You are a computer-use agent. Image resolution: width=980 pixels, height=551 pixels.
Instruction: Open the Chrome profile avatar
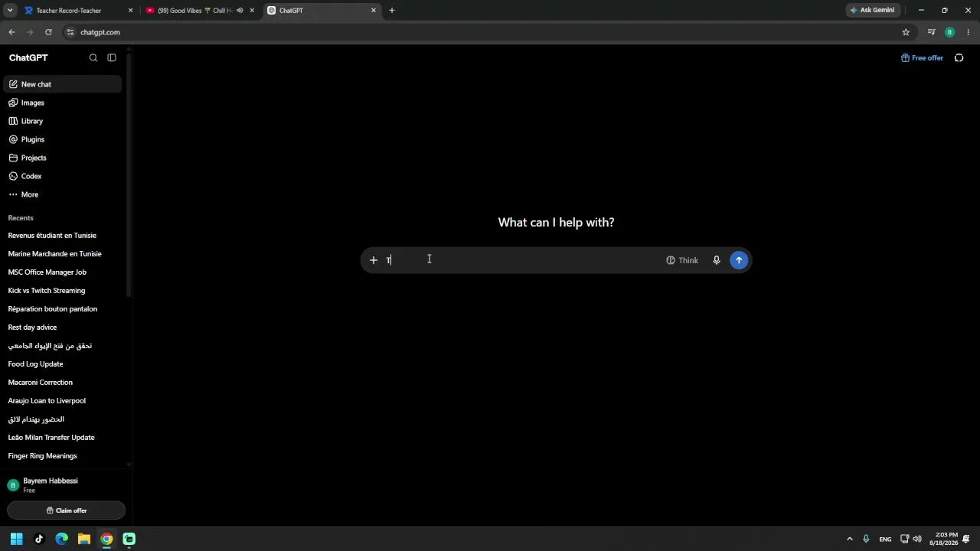pos(950,32)
